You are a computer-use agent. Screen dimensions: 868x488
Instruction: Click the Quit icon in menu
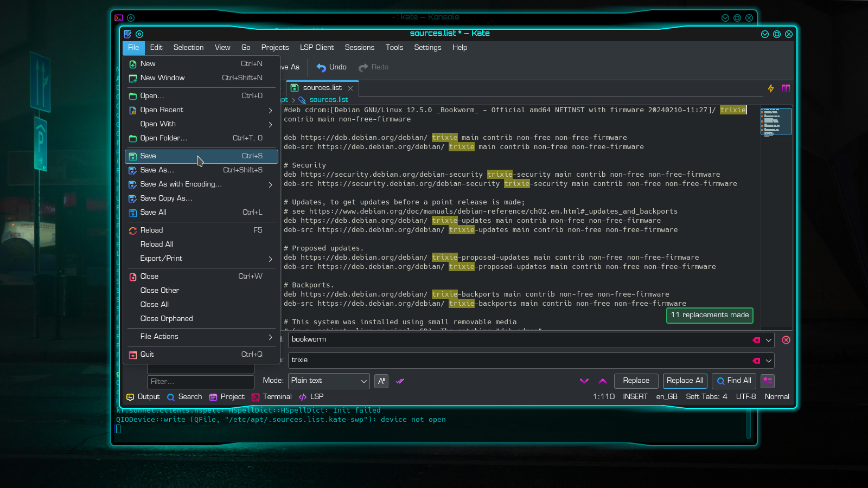tap(133, 355)
